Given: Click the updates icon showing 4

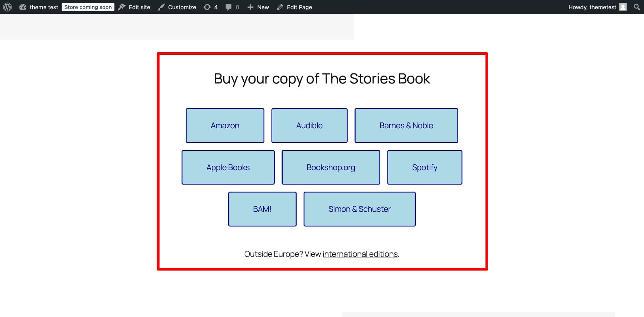Looking at the screenshot, I should (x=207, y=7).
